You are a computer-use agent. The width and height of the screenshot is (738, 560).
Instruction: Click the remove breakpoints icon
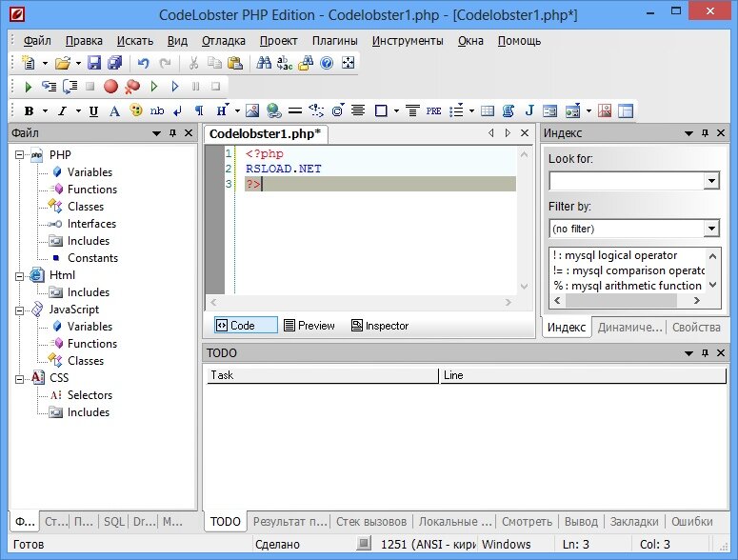pos(132,86)
